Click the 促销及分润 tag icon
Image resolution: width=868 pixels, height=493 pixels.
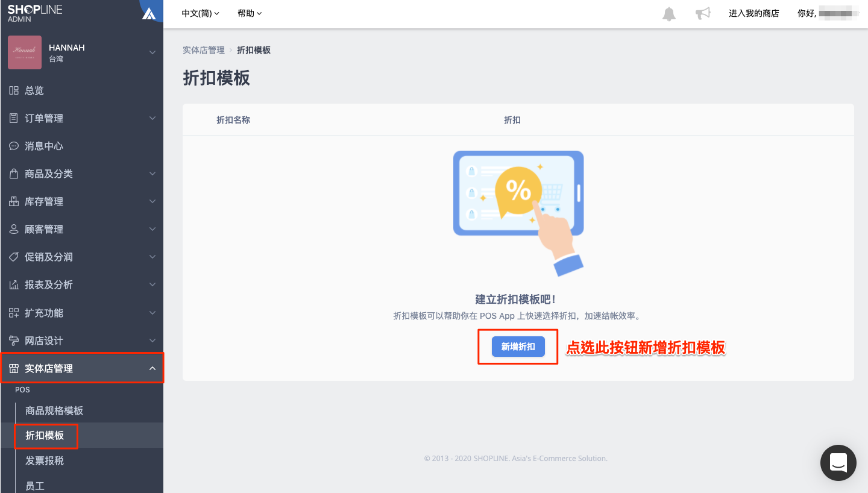(14, 257)
